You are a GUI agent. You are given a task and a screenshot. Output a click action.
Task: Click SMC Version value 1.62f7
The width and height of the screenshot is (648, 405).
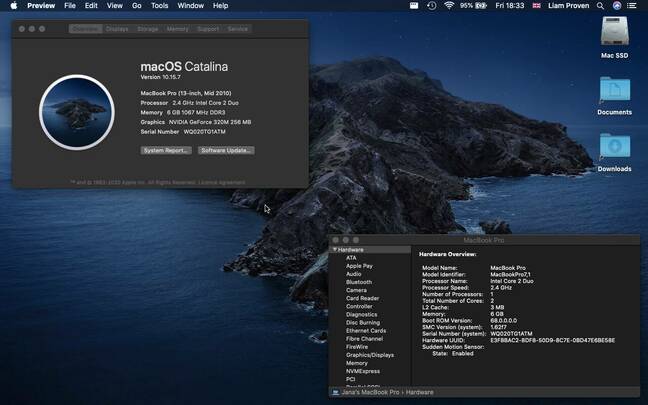click(498, 327)
